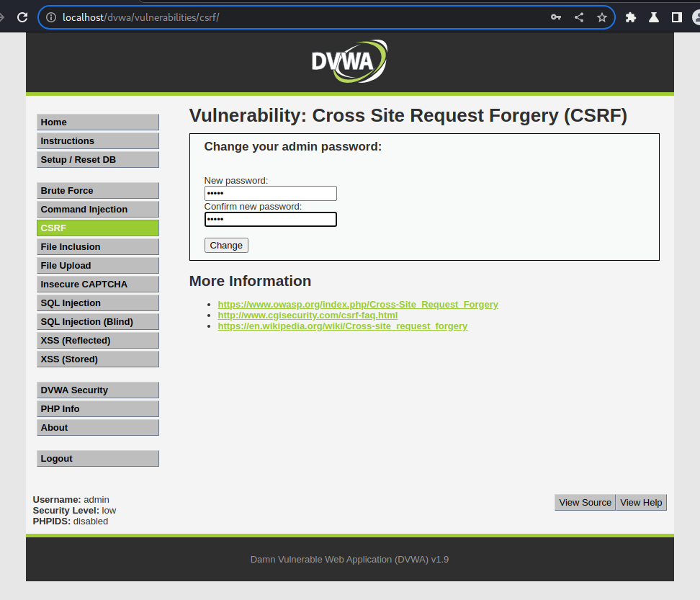Click the View Help button
The image size is (700, 600).
click(x=641, y=503)
